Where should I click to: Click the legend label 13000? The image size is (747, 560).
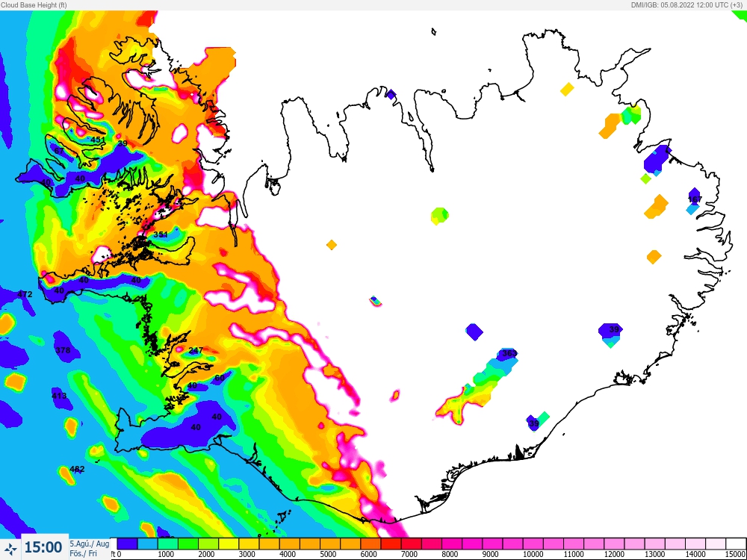pyautogui.click(x=654, y=555)
